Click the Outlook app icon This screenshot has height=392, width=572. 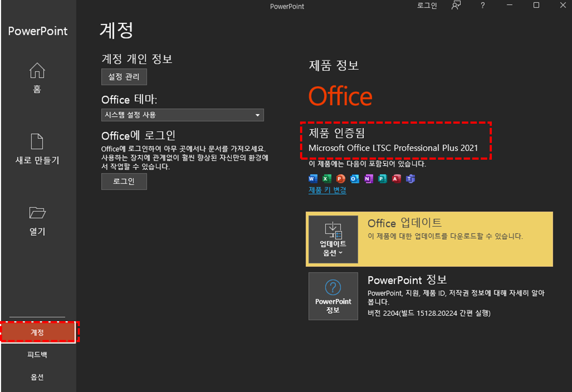[x=355, y=179]
